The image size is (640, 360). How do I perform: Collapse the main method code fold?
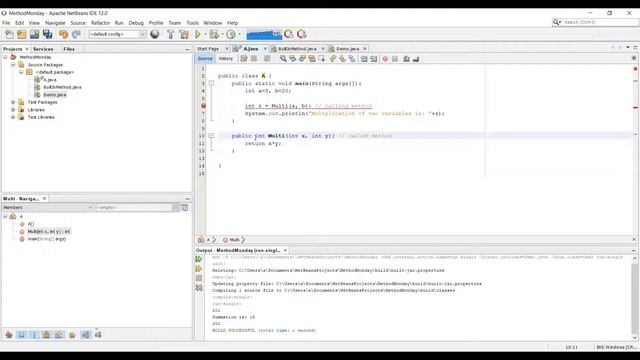[x=211, y=83]
